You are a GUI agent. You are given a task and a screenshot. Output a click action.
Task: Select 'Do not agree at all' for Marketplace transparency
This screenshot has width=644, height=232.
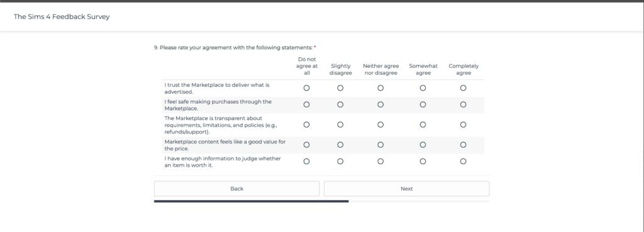point(306,124)
